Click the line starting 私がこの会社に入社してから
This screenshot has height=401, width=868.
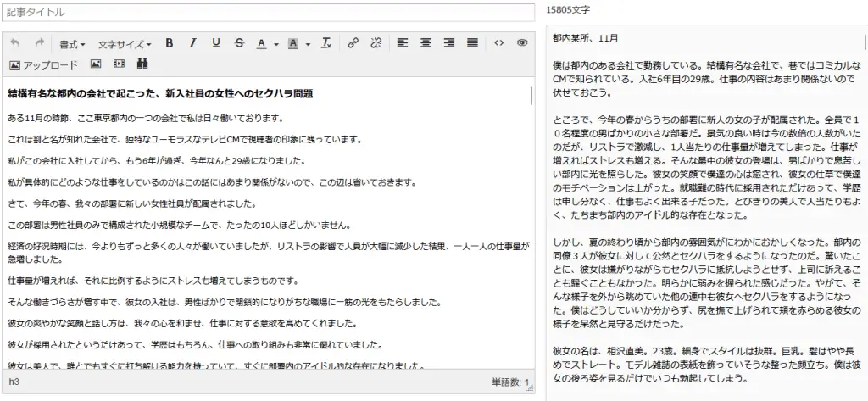[x=156, y=161]
